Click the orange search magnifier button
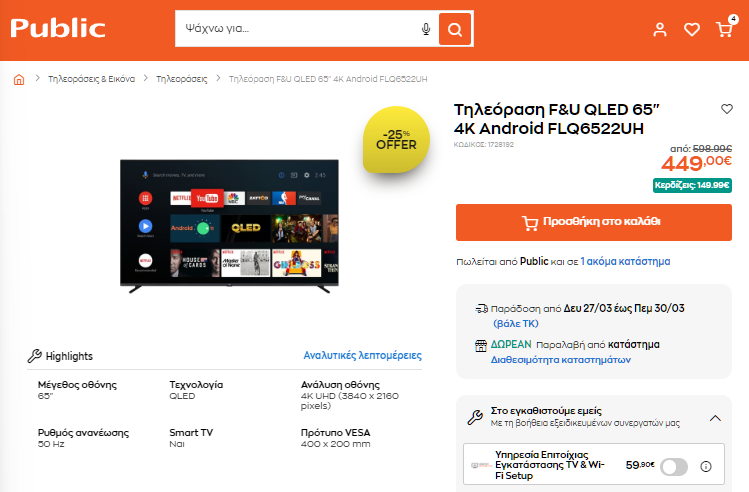The image size is (749, 492). [455, 29]
